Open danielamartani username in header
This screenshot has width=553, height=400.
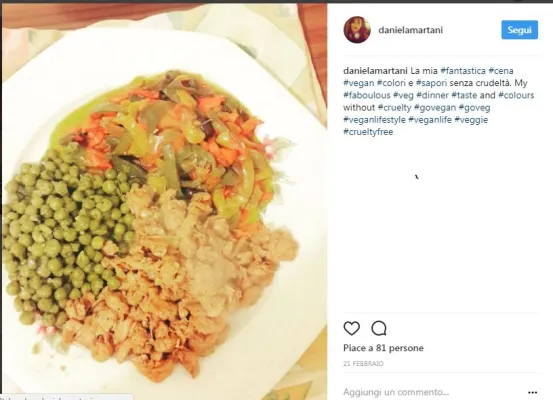point(411,30)
